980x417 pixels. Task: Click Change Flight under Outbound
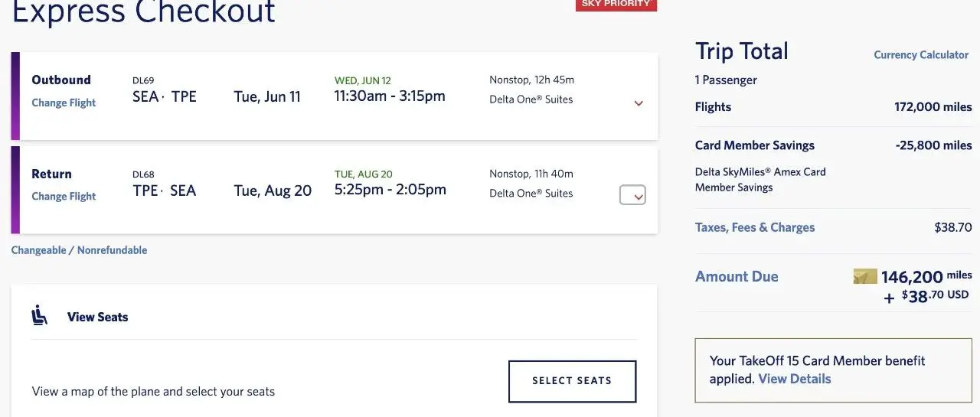64,103
